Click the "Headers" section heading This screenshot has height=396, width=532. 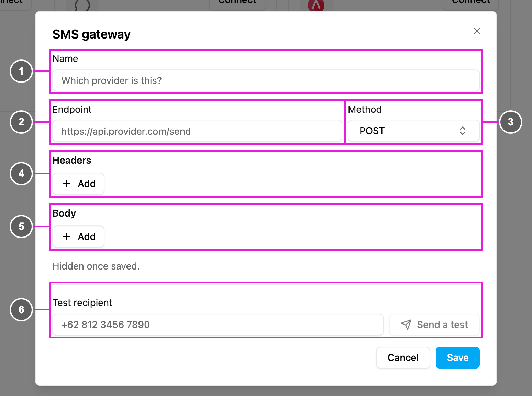[x=72, y=160]
